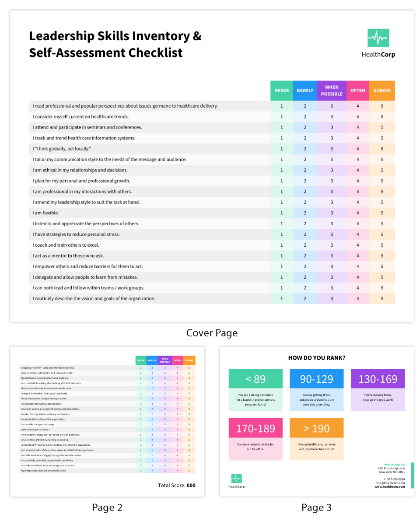Screen dimensions: 420x521
Task: Select rating 5 for "I am flexible."
Action: pos(381,213)
